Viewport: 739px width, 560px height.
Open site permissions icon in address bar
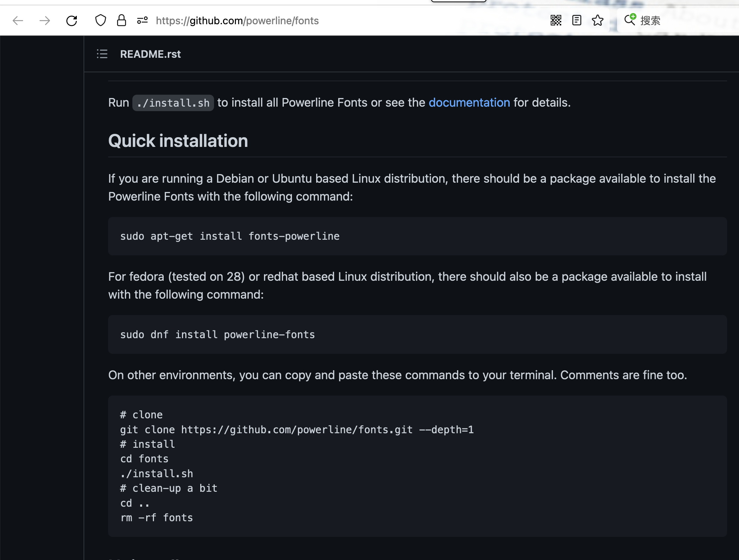point(142,21)
